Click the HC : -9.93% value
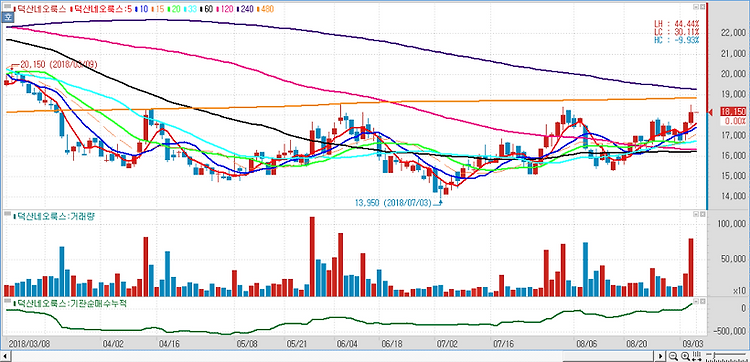This screenshot has width=750, height=362. (677, 39)
